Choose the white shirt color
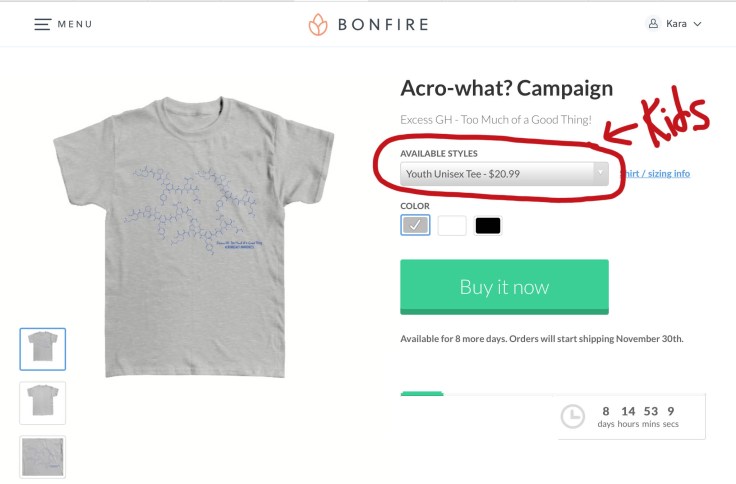The width and height of the screenshot is (736, 484). coord(452,225)
